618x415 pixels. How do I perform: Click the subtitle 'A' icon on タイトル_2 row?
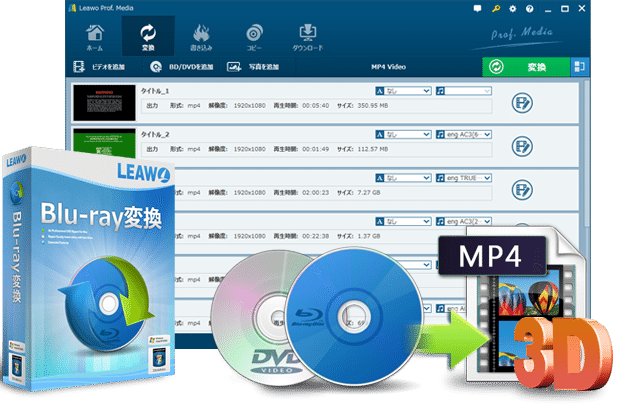[x=380, y=134]
